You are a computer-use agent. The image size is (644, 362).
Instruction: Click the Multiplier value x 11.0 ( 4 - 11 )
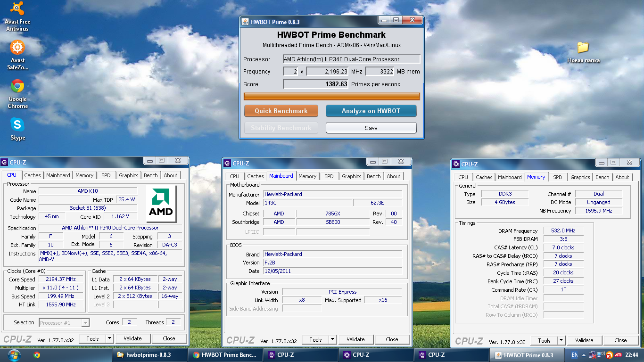tap(61, 288)
